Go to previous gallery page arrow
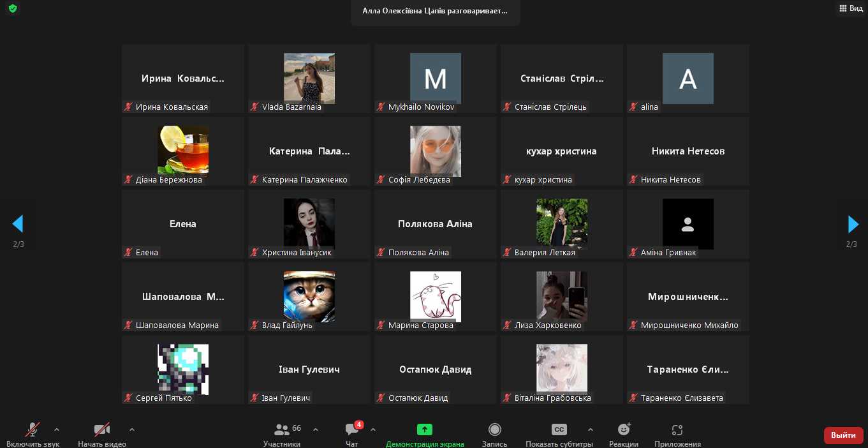The width and height of the screenshot is (868, 448). [18, 224]
